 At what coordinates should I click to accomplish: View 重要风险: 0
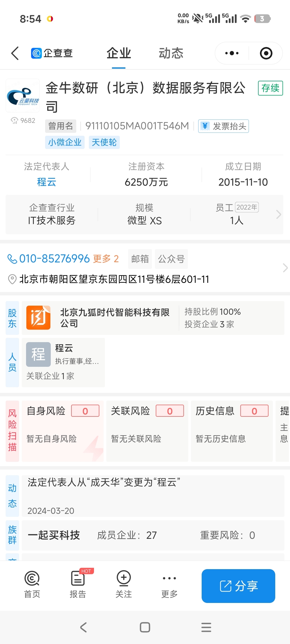click(x=228, y=535)
